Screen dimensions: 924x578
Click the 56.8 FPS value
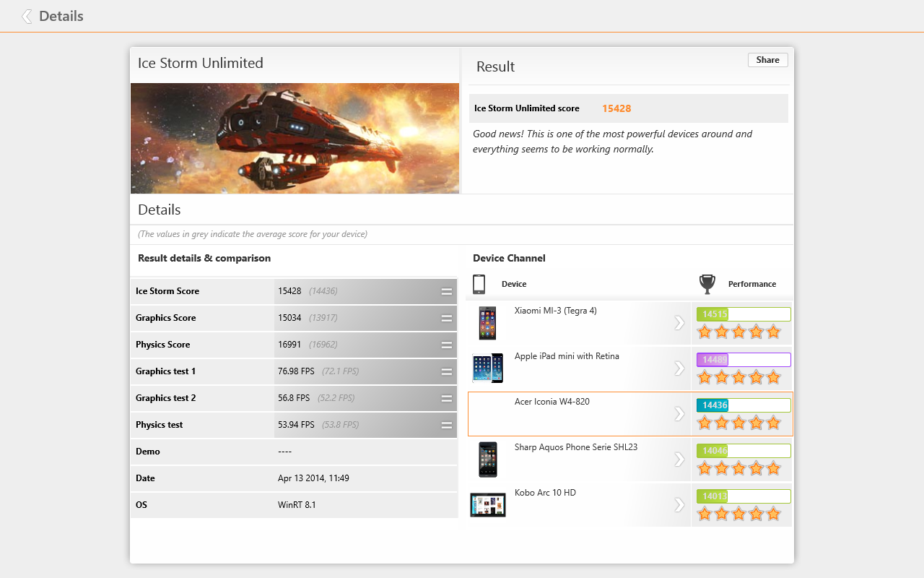click(294, 398)
